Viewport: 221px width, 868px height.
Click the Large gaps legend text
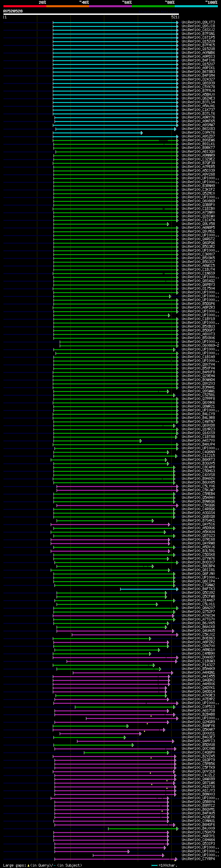click(42, 865)
